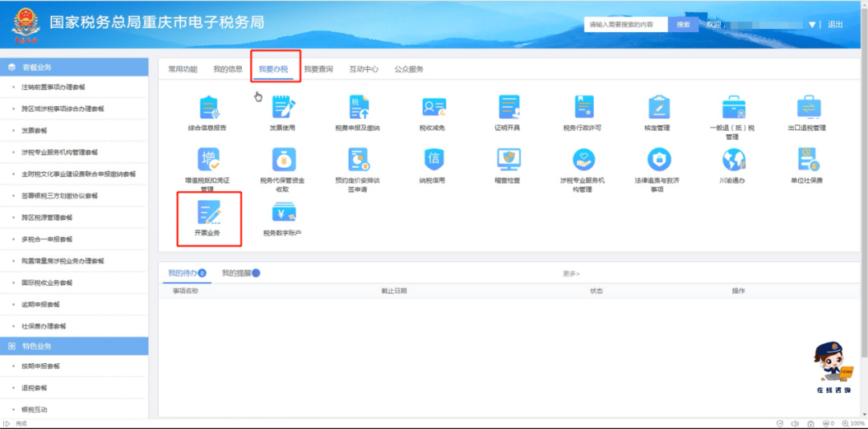Image resolution: width=868 pixels, height=429 pixels.
Task: Switch to 互动中心 tab
Action: (364, 69)
